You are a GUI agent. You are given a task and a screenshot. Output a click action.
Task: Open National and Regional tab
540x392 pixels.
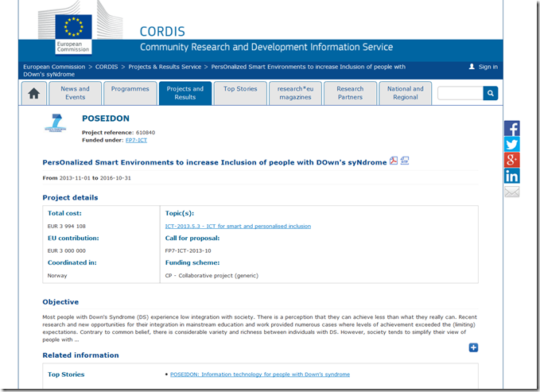point(406,93)
